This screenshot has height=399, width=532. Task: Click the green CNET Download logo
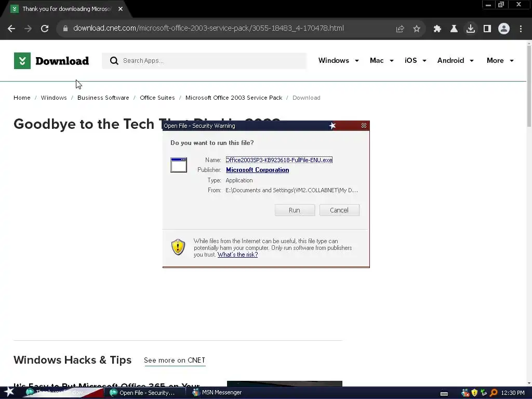click(x=51, y=61)
